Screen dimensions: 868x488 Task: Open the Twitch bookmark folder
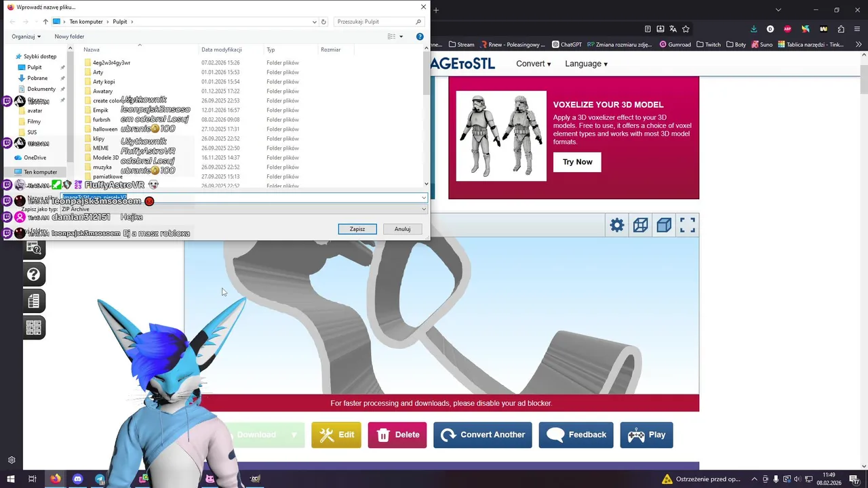[x=708, y=45]
